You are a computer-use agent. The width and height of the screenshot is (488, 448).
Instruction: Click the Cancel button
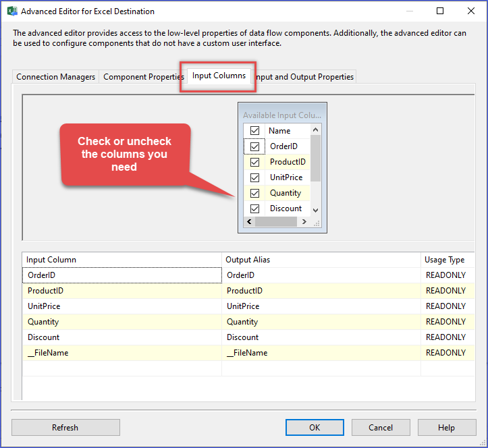coord(381,428)
